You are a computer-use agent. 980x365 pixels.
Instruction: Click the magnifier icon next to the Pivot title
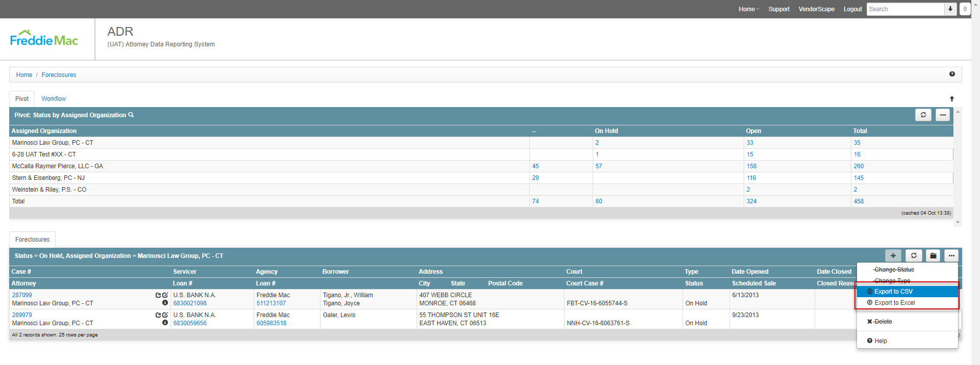[x=131, y=115]
